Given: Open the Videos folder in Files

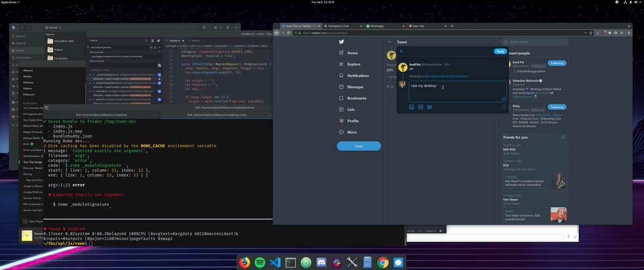Looking at the screenshot, I should pos(54,49).
